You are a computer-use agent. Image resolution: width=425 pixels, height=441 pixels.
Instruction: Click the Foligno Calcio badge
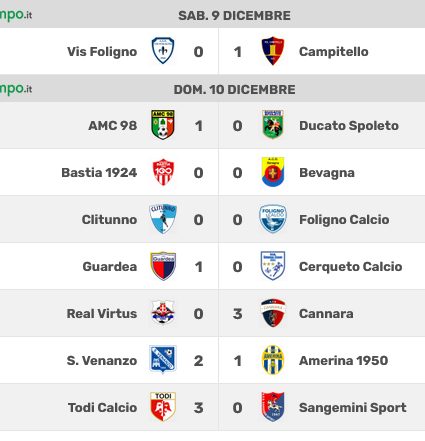273,219
